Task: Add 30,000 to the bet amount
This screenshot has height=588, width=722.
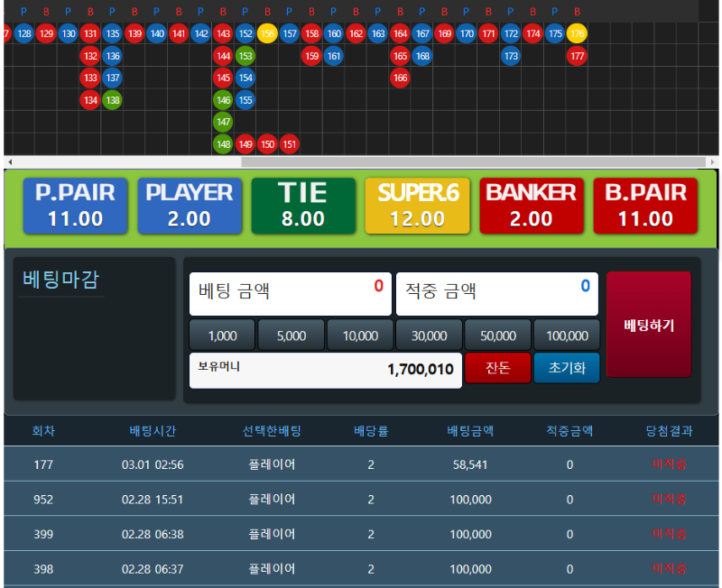Action: 430,335
